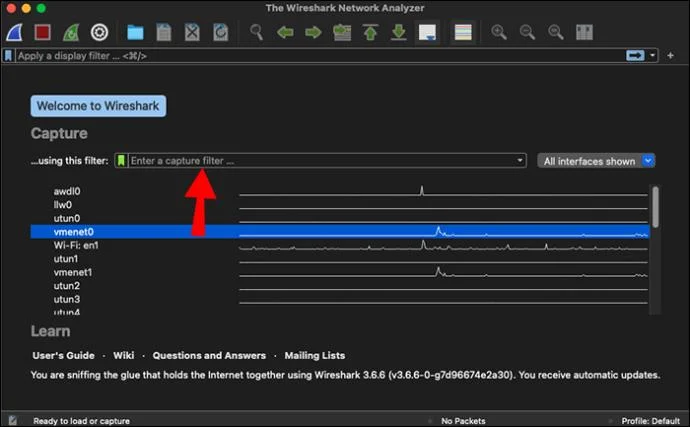The image size is (690, 427).
Task: Go forward in packet history arrow
Action: coord(313,33)
